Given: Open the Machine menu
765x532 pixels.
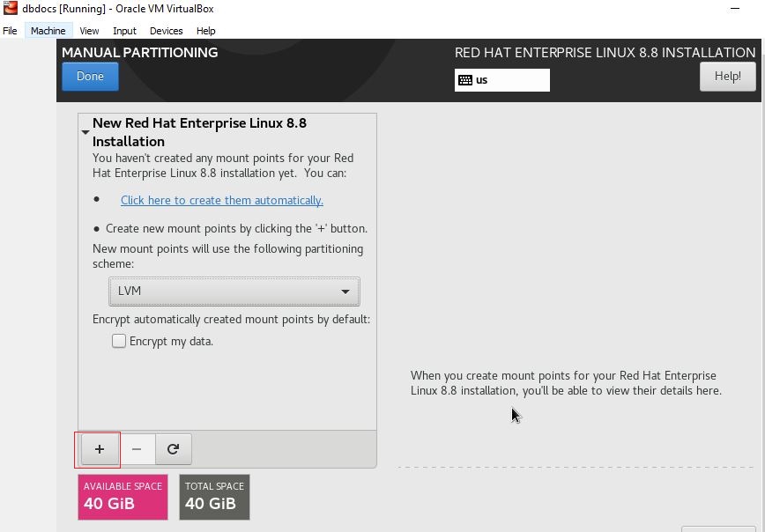Looking at the screenshot, I should pyautogui.click(x=48, y=31).
